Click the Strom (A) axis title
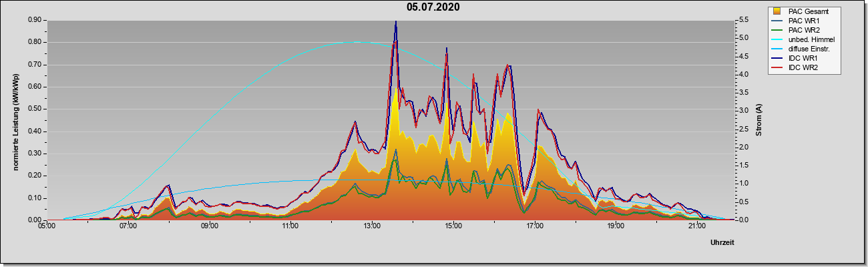 pyautogui.click(x=759, y=120)
